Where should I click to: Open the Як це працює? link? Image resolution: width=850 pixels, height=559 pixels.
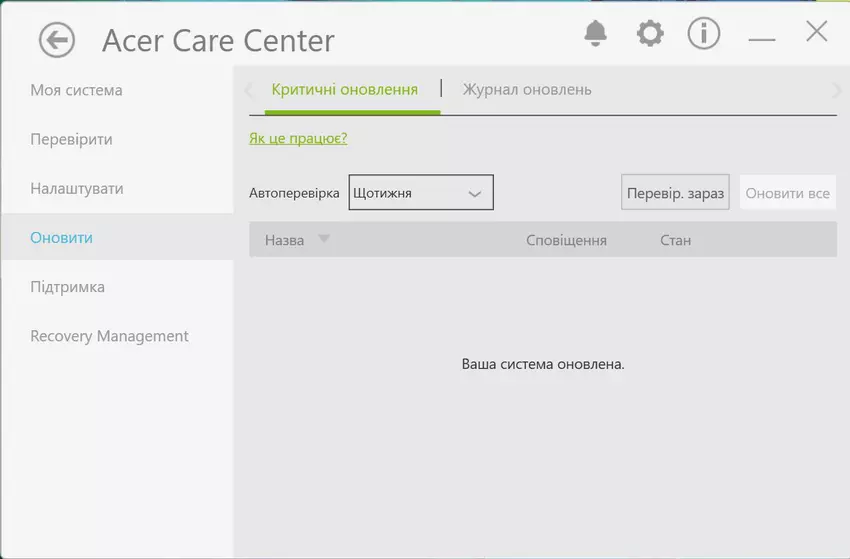[x=298, y=138]
